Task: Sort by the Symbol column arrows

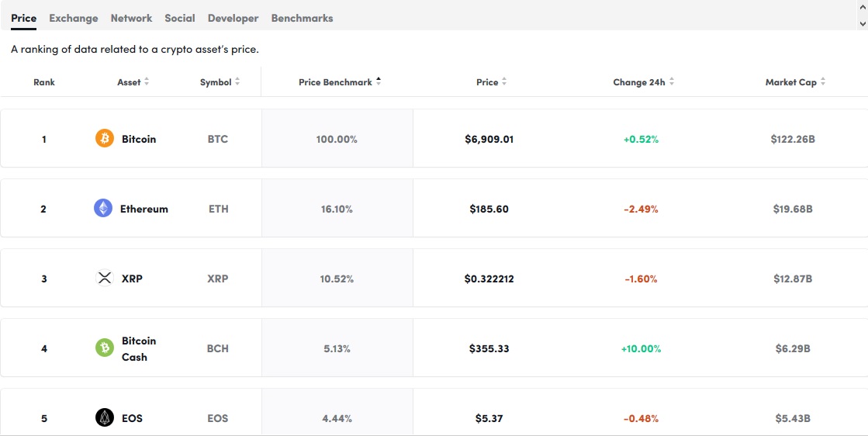Action: coord(237,82)
